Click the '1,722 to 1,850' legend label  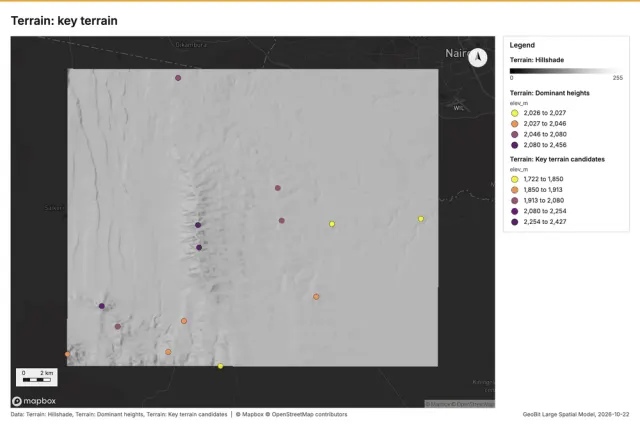coord(543,179)
